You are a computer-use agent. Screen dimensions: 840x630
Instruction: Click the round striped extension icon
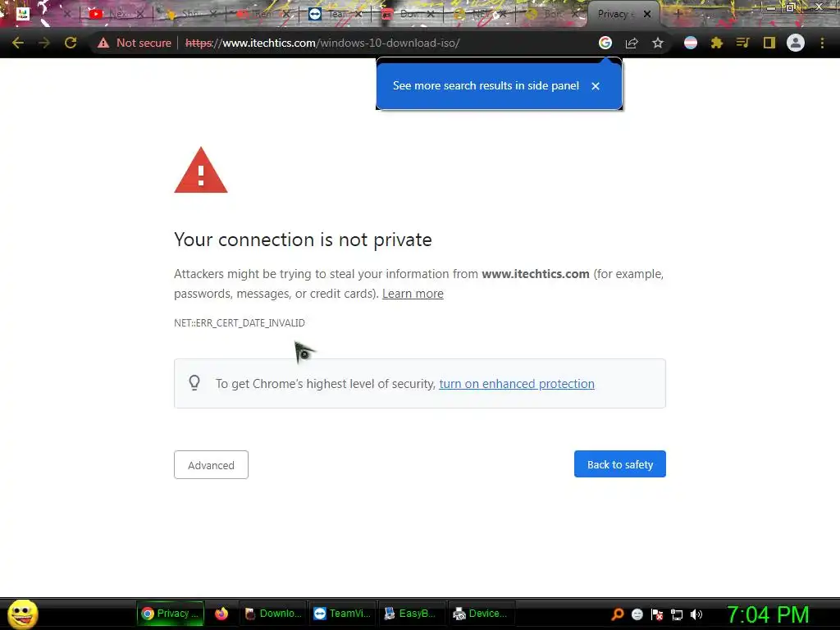(x=691, y=43)
